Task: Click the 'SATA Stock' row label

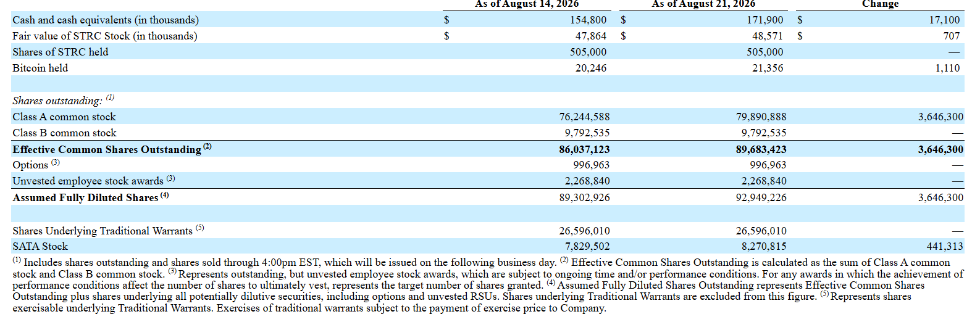Action: pyautogui.click(x=40, y=246)
